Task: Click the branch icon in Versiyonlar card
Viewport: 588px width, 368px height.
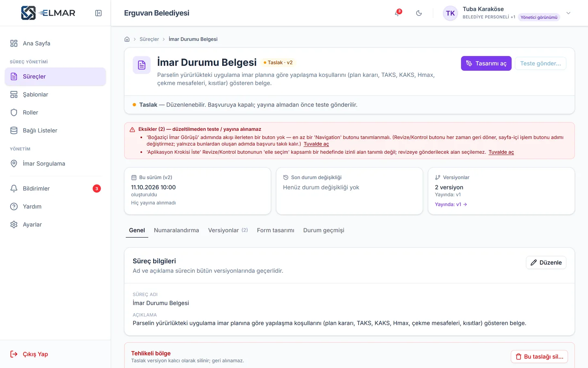Action: point(438,177)
